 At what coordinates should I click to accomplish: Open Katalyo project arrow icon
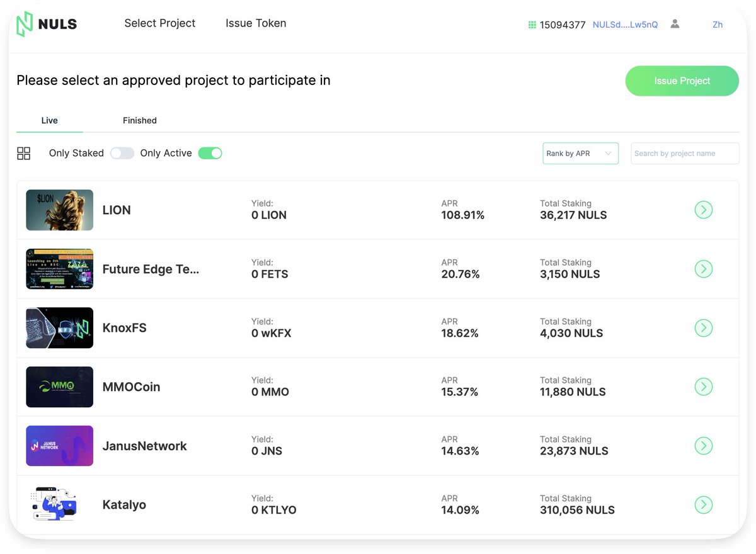pyautogui.click(x=703, y=504)
